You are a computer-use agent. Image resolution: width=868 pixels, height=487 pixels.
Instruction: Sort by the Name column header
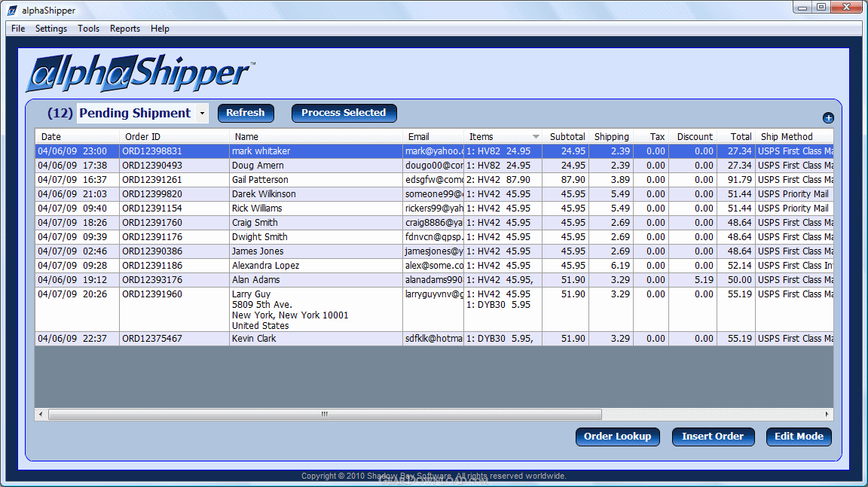(x=316, y=136)
